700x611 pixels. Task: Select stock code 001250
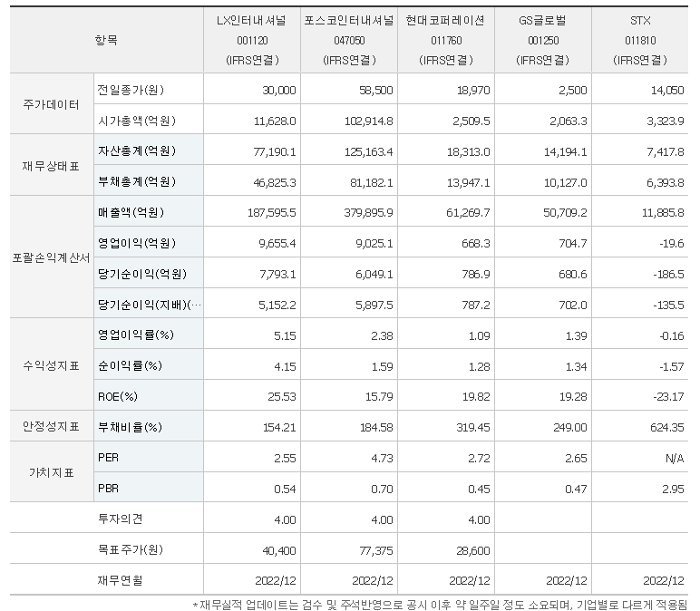(x=543, y=41)
